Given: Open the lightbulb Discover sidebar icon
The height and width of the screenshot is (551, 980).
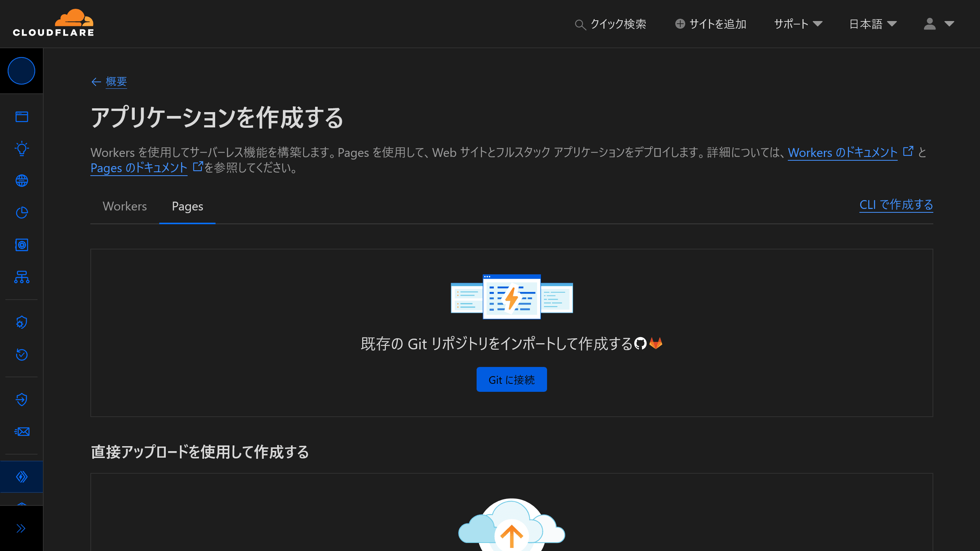Looking at the screenshot, I should tap(22, 148).
